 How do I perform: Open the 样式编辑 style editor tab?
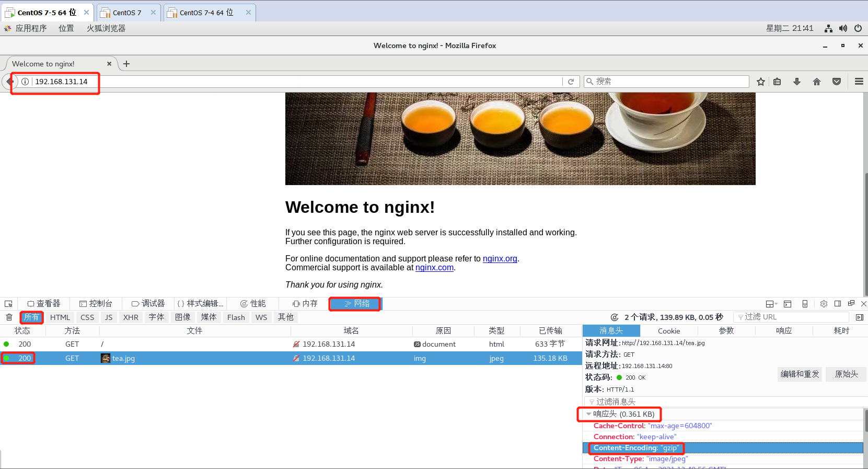(x=200, y=304)
